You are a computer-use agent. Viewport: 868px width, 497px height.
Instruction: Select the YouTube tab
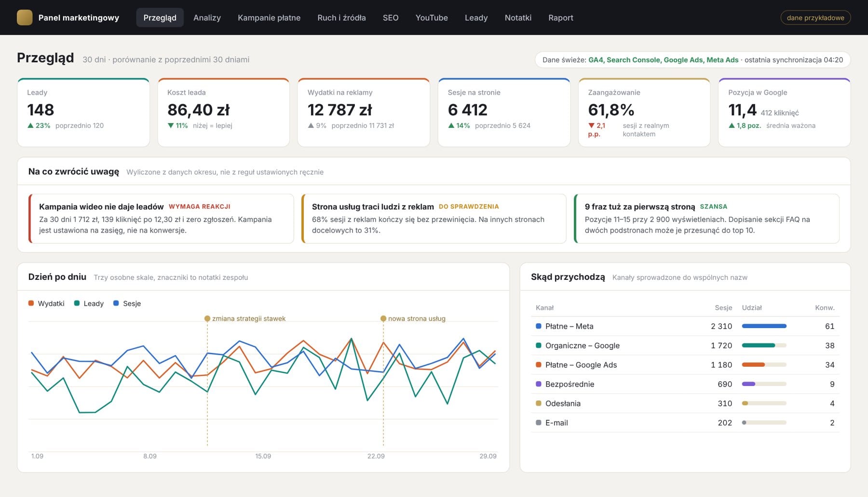[x=432, y=17]
